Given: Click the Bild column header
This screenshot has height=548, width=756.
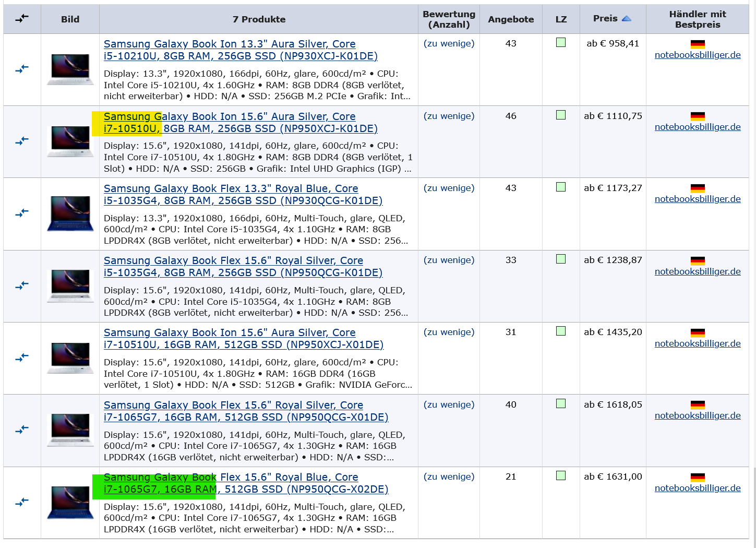Looking at the screenshot, I should [70, 19].
